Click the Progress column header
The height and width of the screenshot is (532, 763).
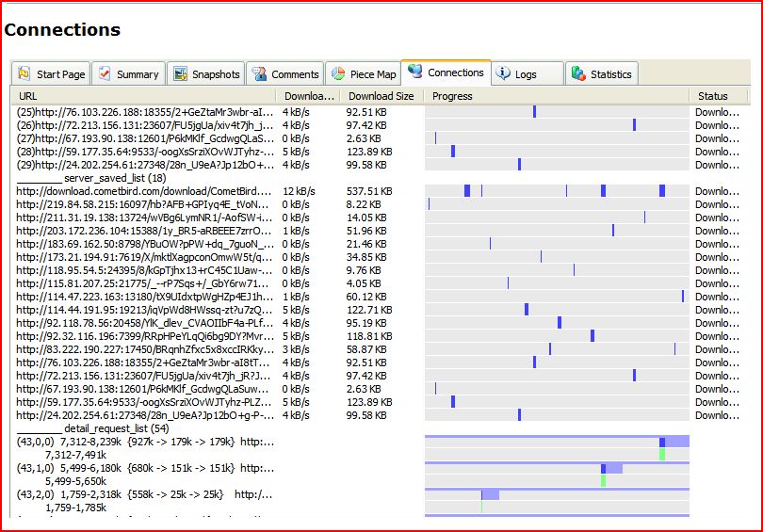(x=557, y=96)
